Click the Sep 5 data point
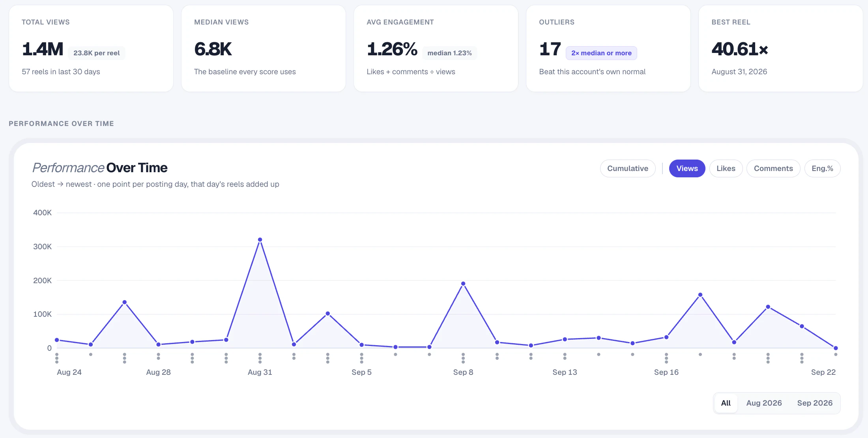Image resolution: width=868 pixels, height=438 pixels. [x=362, y=345]
